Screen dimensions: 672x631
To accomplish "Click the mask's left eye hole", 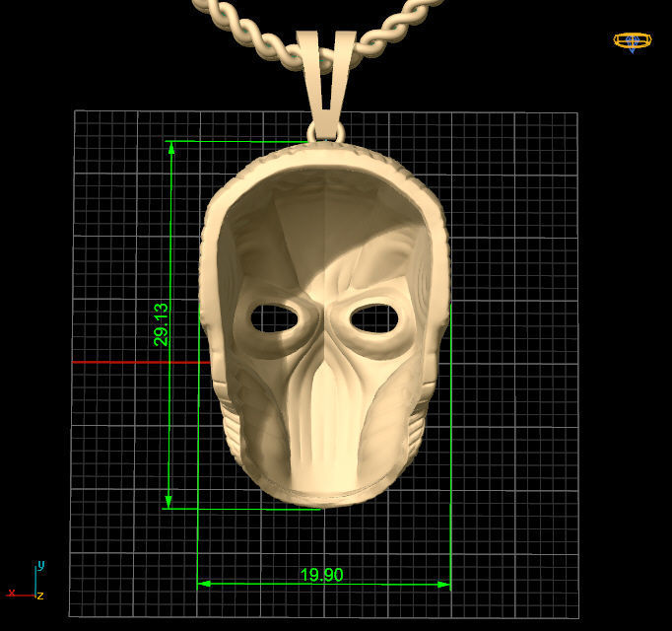I will (274, 317).
